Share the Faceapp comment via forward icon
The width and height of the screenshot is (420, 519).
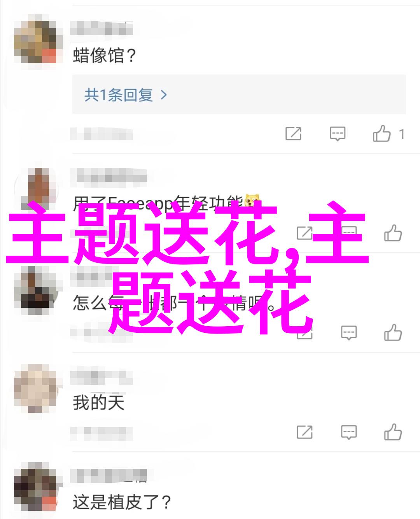tap(304, 233)
